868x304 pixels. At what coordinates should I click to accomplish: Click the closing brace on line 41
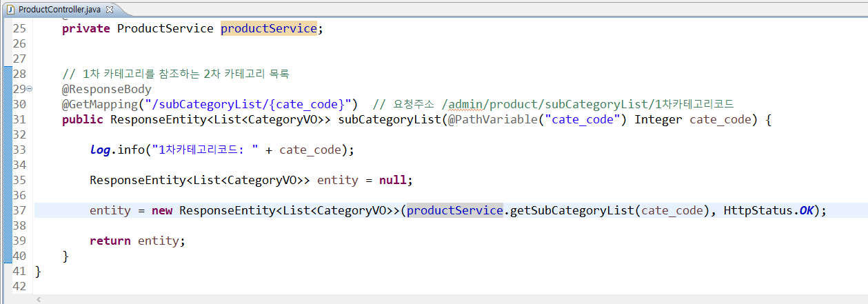pyautogui.click(x=38, y=271)
